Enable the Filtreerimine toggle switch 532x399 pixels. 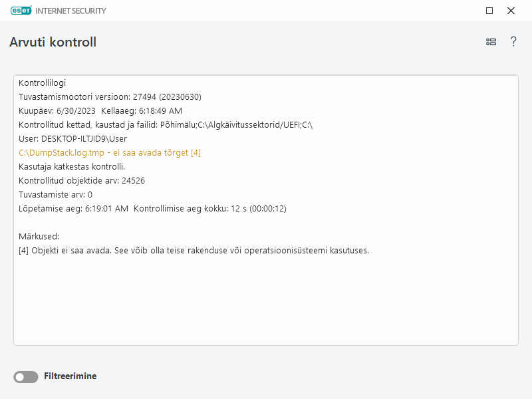pyautogui.click(x=26, y=377)
